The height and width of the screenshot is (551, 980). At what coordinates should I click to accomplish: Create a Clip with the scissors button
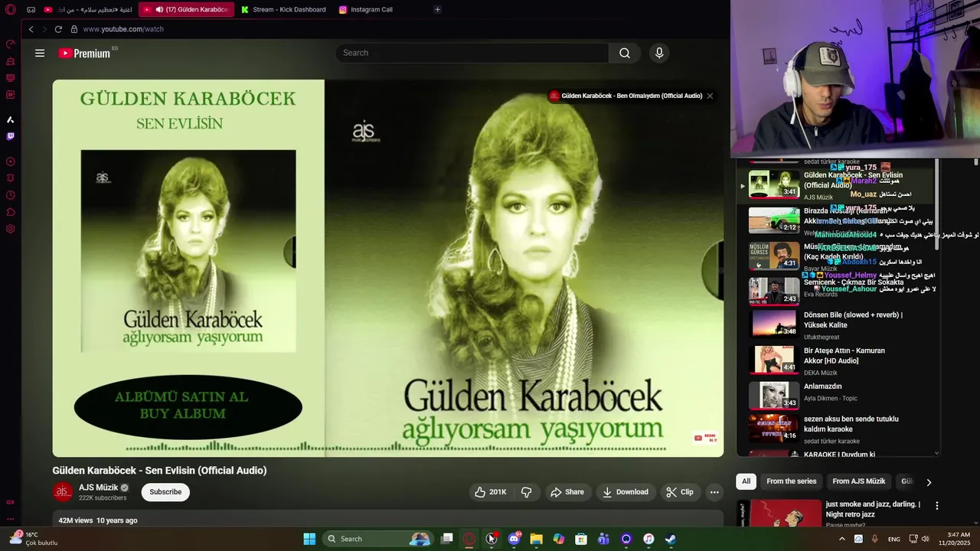click(680, 492)
